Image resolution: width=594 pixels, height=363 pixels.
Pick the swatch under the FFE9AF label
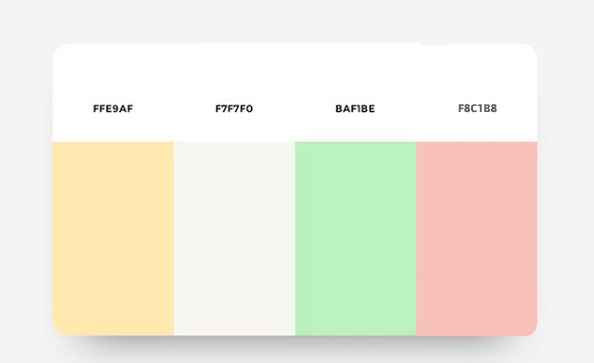(113, 239)
